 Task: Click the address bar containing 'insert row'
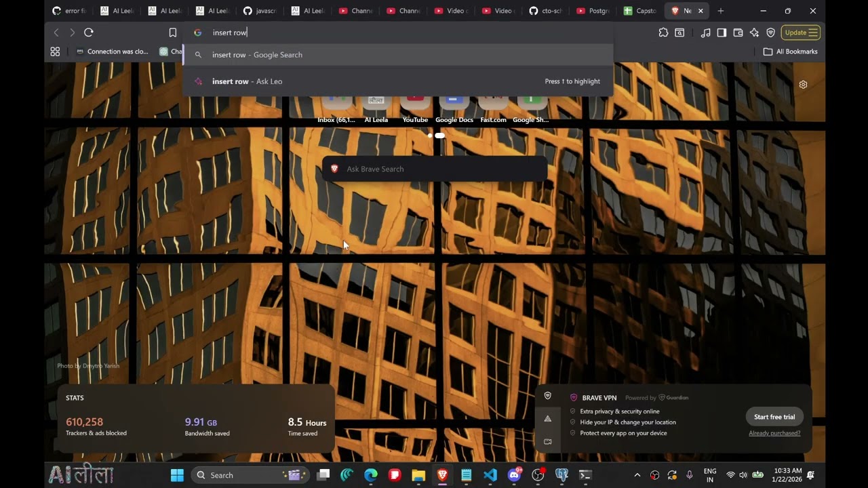pyautogui.click(x=398, y=33)
